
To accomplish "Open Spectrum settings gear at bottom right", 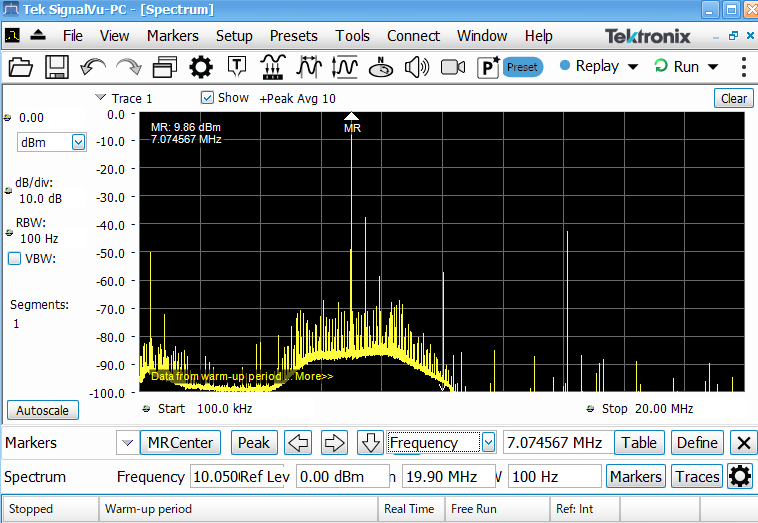I will coord(740,477).
